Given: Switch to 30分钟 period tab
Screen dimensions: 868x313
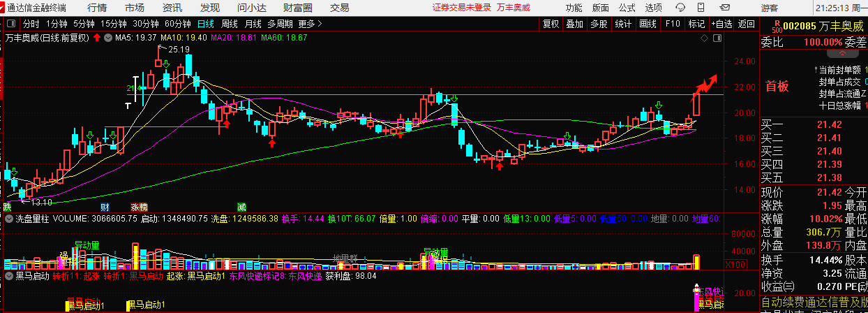Looking at the screenshot, I should [x=146, y=23].
